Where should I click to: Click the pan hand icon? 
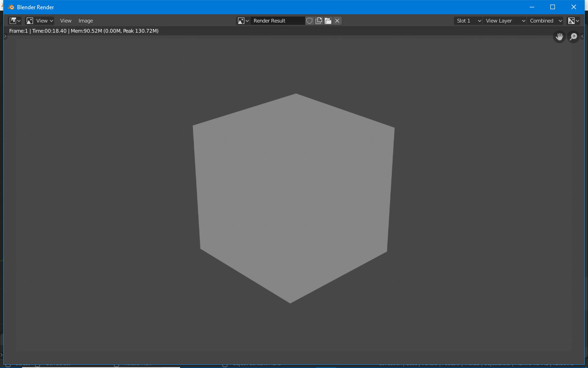coord(559,37)
